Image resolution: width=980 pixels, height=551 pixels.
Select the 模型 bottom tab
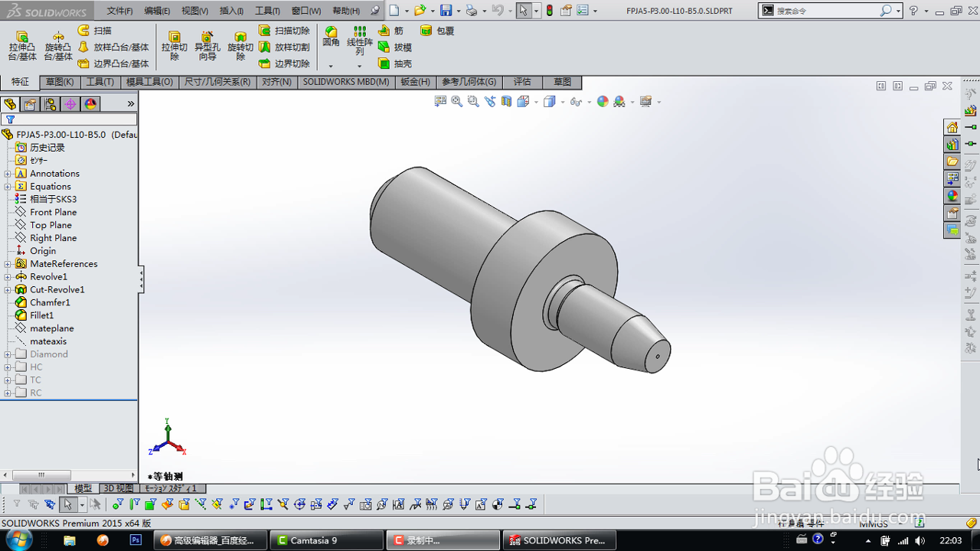pos(83,488)
